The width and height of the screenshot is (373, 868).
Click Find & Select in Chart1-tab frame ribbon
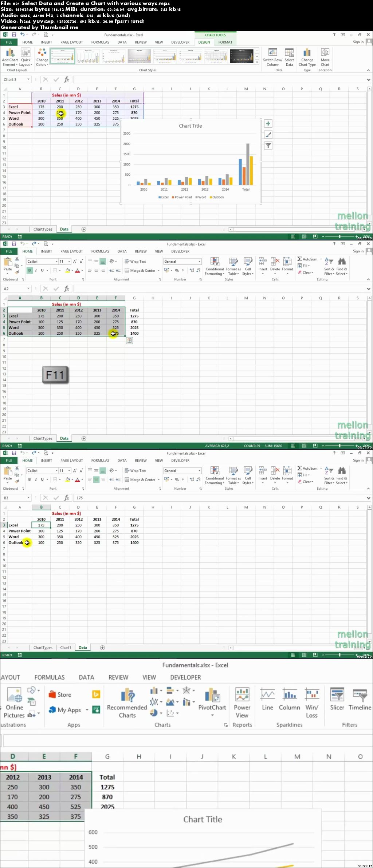(x=342, y=476)
